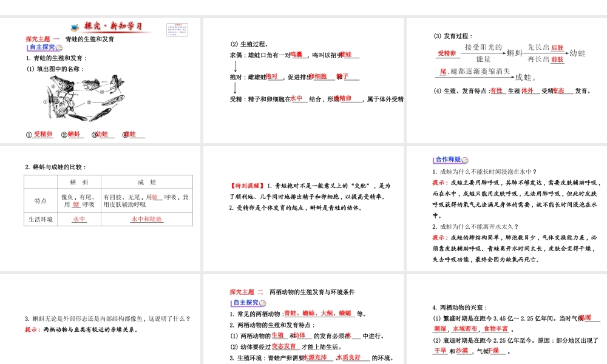Click 提示：两栖动物与鱼类有较近的亲缘关系
The image size is (607, 364).
pos(81,329)
